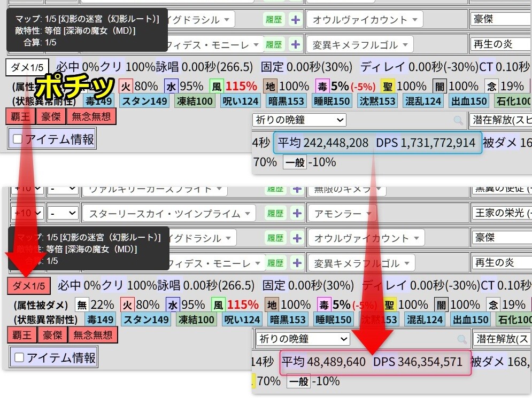Click the magnifier icon in the lower panel

tap(461, 339)
